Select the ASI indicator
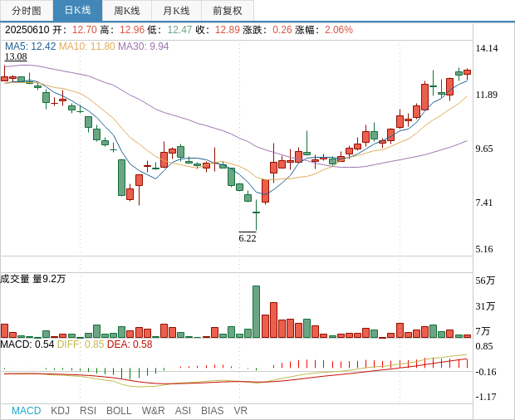The width and height of the screenshot is (515, 420). 183,411
